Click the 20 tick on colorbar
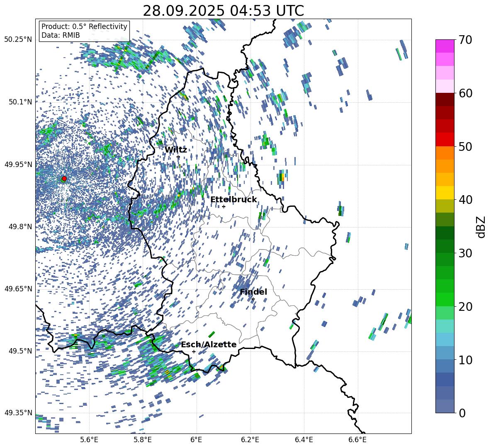The image size is (491, 448). point(465,307)
